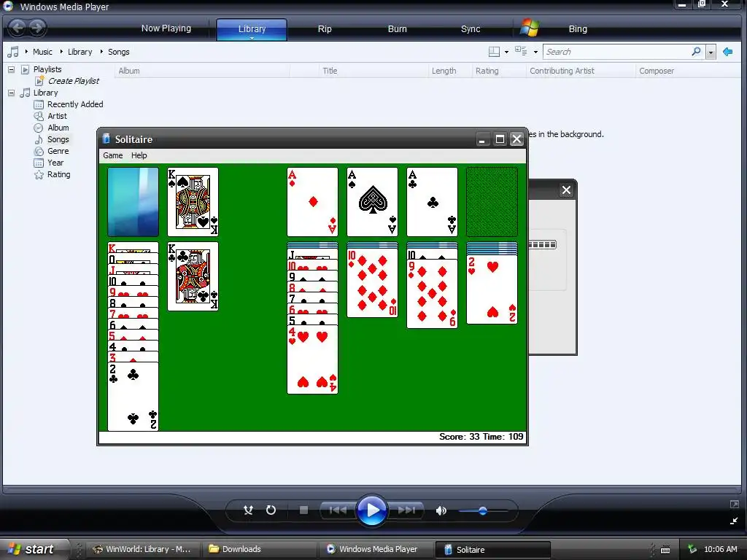Open the layout options dropdown arrow
This screenshot has height=560, width=747.
pyautogui.click(x=506, y=52)
